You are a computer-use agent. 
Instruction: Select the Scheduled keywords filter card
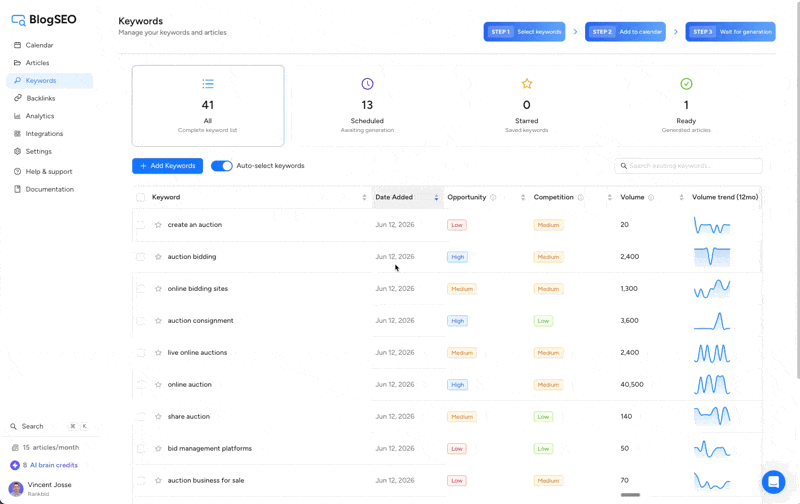coord(367,106)
